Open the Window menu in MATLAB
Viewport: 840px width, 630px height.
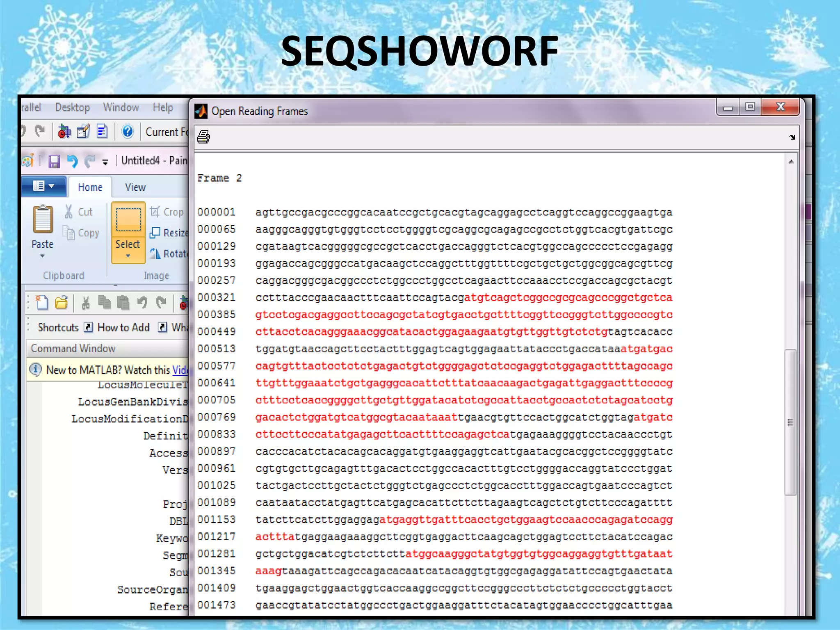pyautogui.click(x=121, y=107)
